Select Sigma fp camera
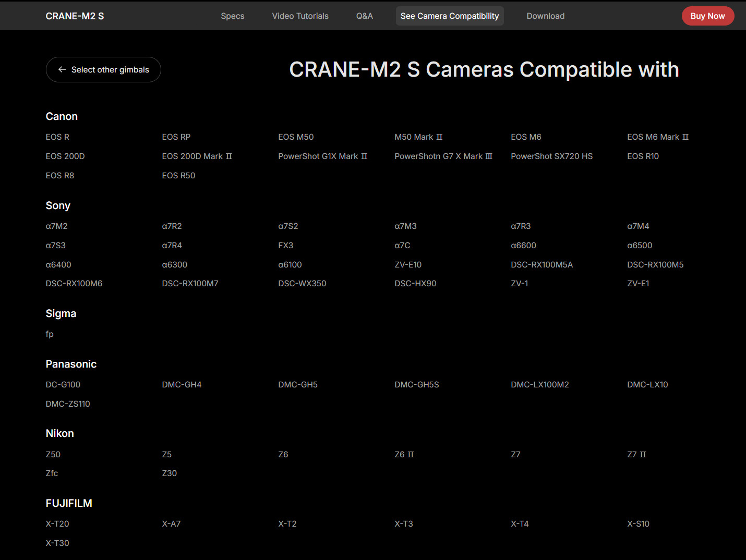 point(50,334)
